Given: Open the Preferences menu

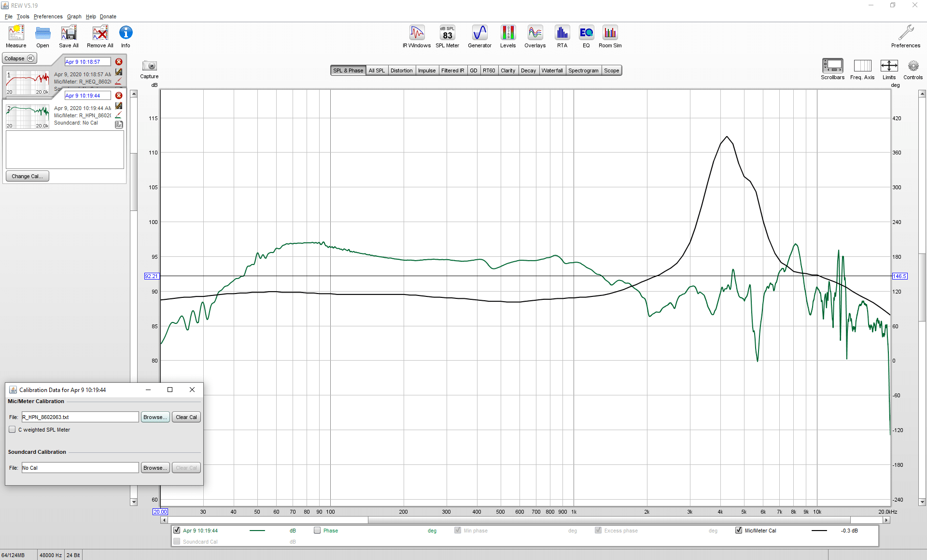Looking at the screenshot, I should click(48, 16).
